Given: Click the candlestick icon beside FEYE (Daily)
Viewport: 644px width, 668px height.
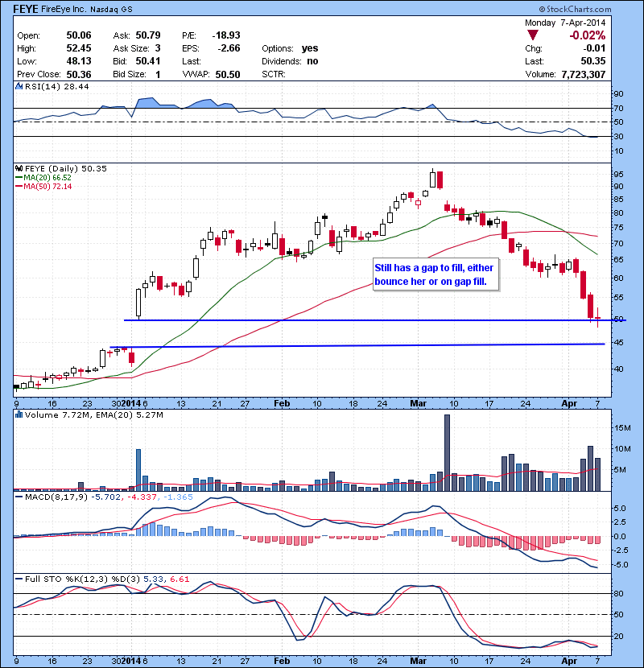Looking at the screenshot, I should click(19, 168).
